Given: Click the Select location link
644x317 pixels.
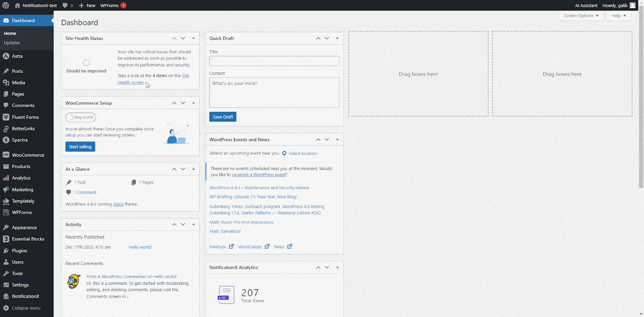Looking at the screenshot, I should 303,154.
